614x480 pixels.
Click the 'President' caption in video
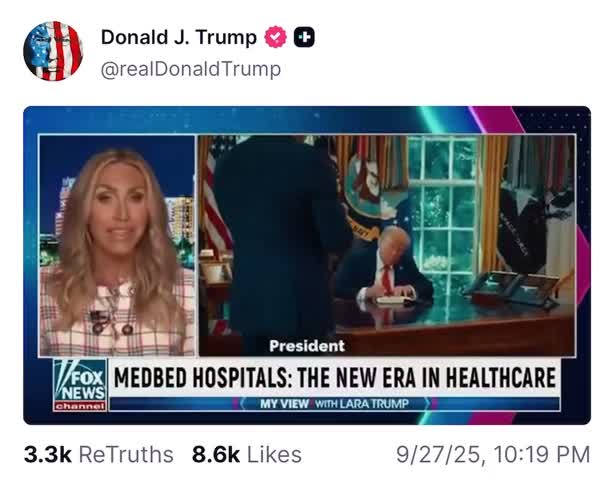[x=307, y=346]
